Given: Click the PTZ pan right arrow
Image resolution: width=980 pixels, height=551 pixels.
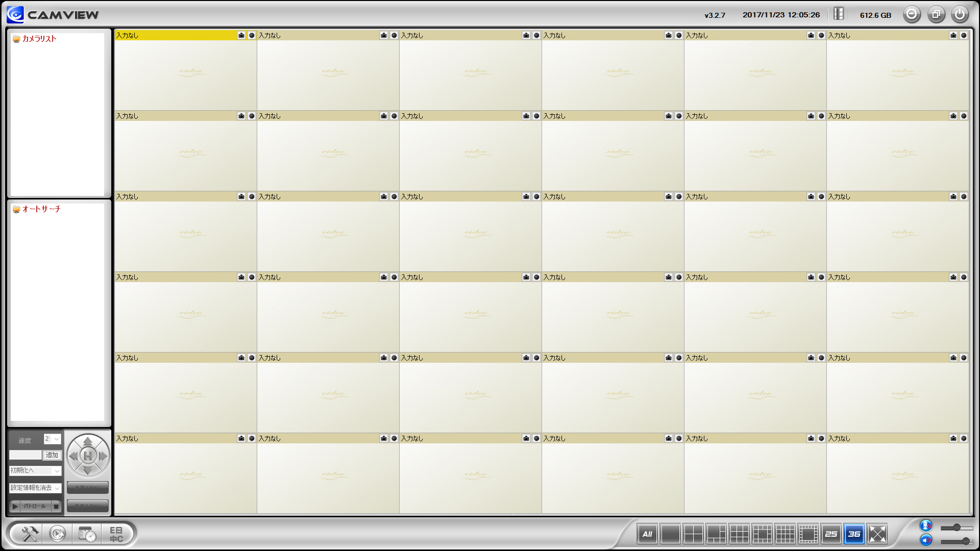Looking at the screenshot, I should [x=103, y=456].
